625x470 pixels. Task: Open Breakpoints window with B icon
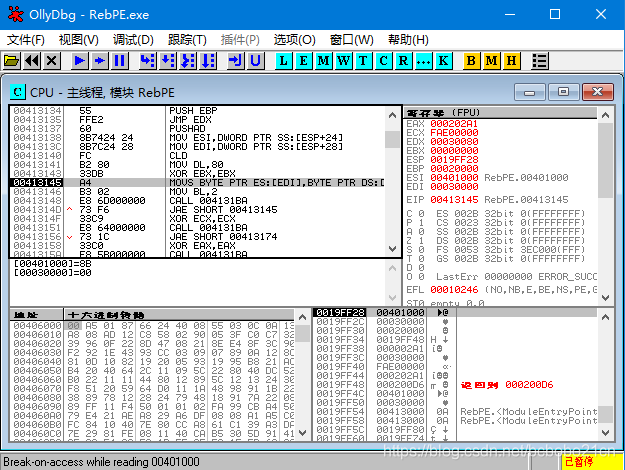tap(471, 61)
